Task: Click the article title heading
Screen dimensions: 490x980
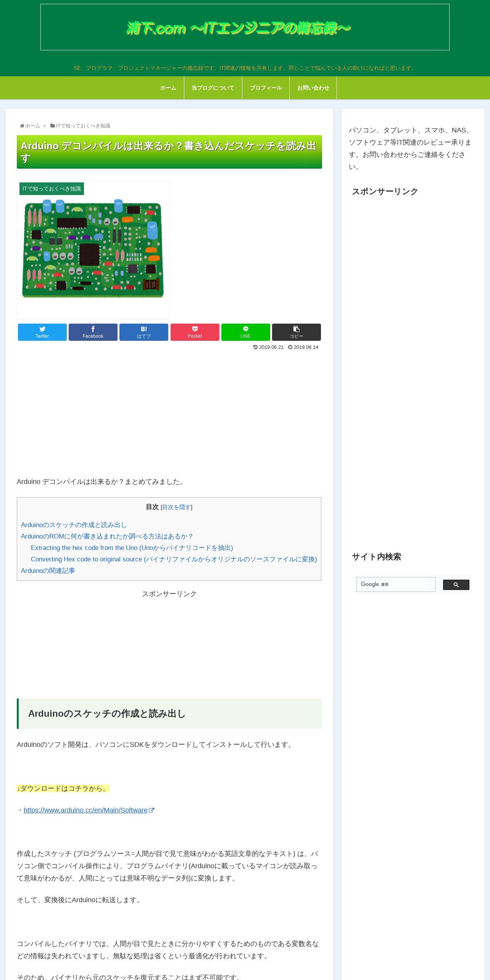Action: coord(169,152)
